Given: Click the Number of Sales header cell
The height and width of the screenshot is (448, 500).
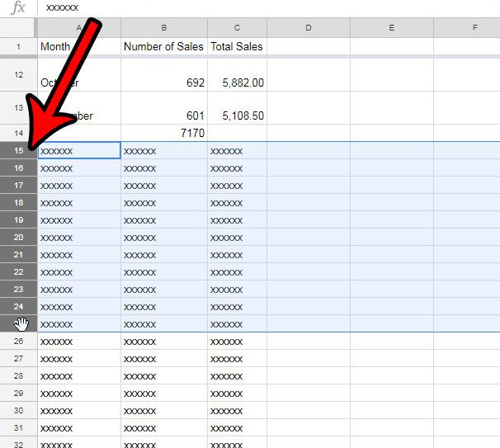Looking at the screenshot, I should (x=163, y=47).
